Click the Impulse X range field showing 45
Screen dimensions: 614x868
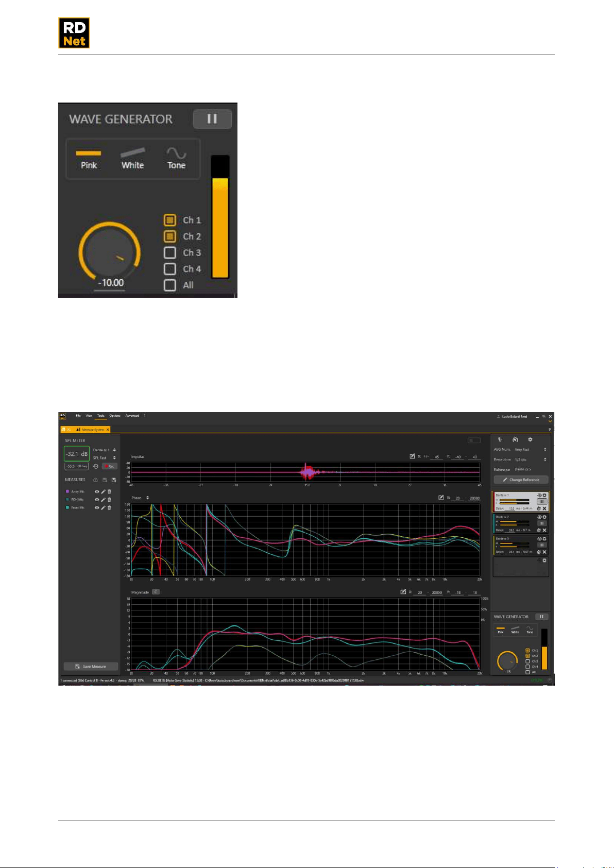(x=437, y=457)
